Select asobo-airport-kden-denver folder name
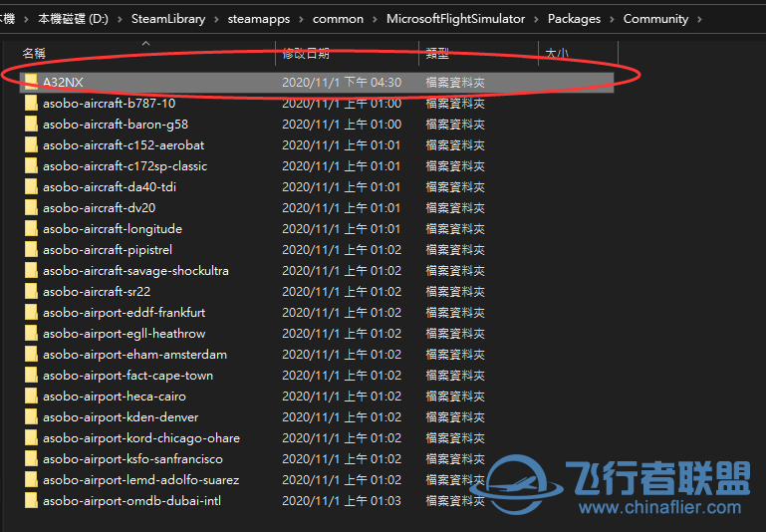 coord(121,417)
